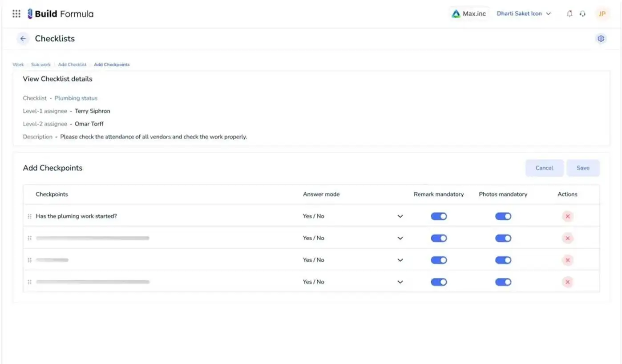The width and height of the screenshot is (622, 364).
Task: Open the Dharti Saket Icon project dropdown
Action: [x=523, y=14]
